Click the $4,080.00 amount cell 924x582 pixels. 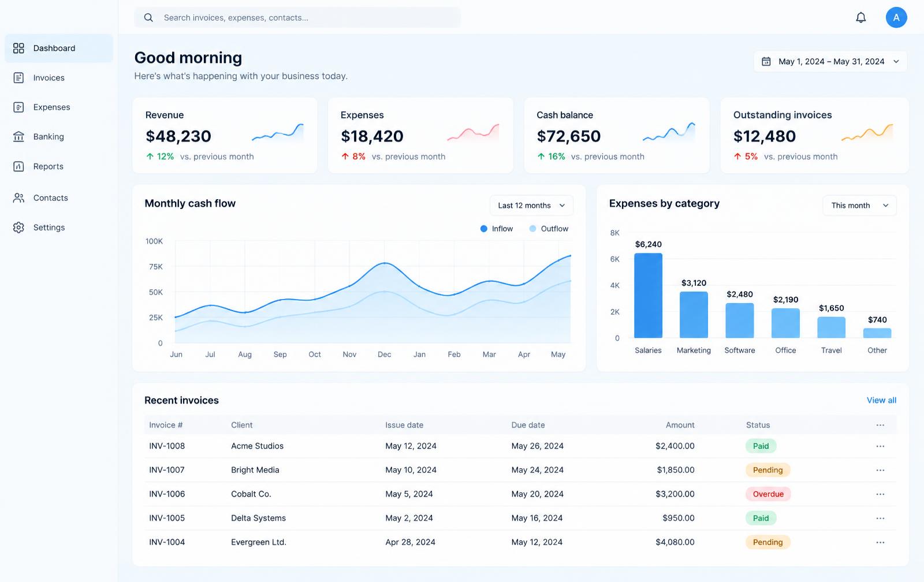675,543
